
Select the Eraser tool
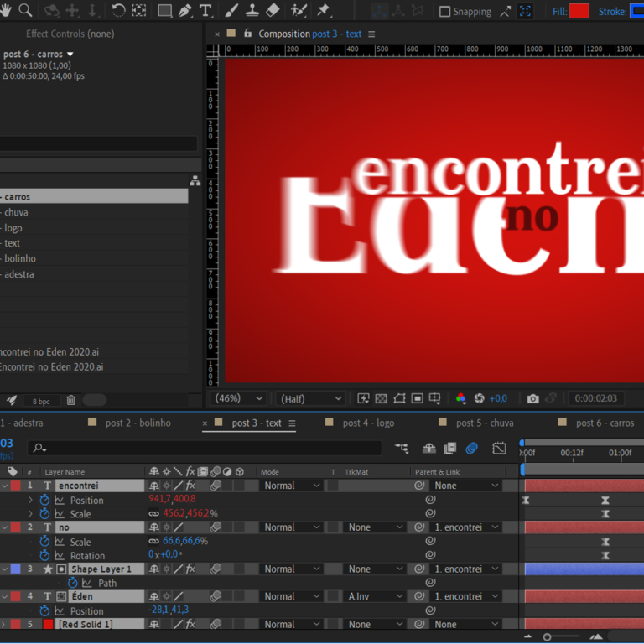pyautogui.click(x=273, y=11)
